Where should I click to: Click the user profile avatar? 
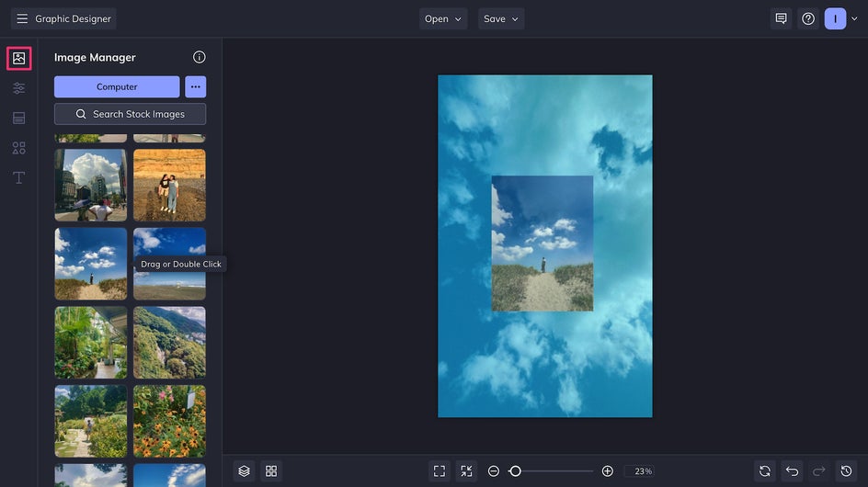click(x=835, y=18)
